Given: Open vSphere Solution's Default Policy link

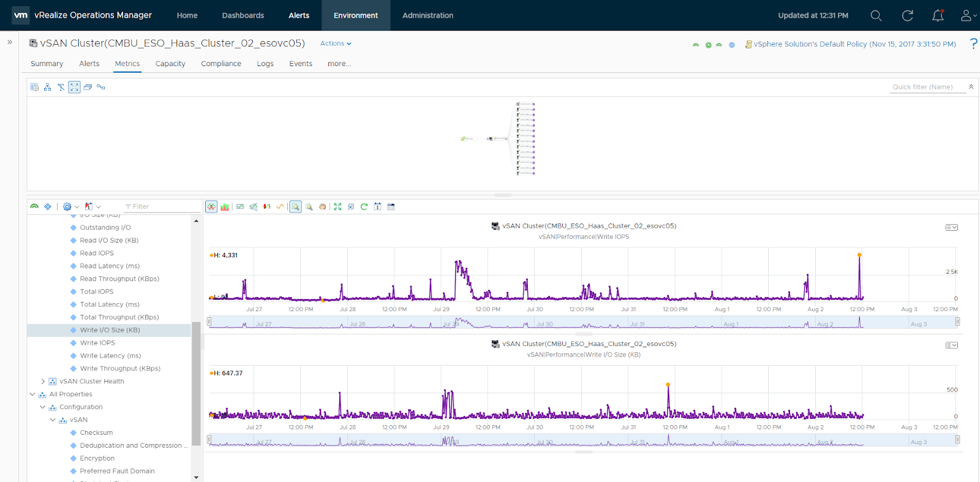Looking at the screenshot, I should pyautogui.click(x=854, y=44).
